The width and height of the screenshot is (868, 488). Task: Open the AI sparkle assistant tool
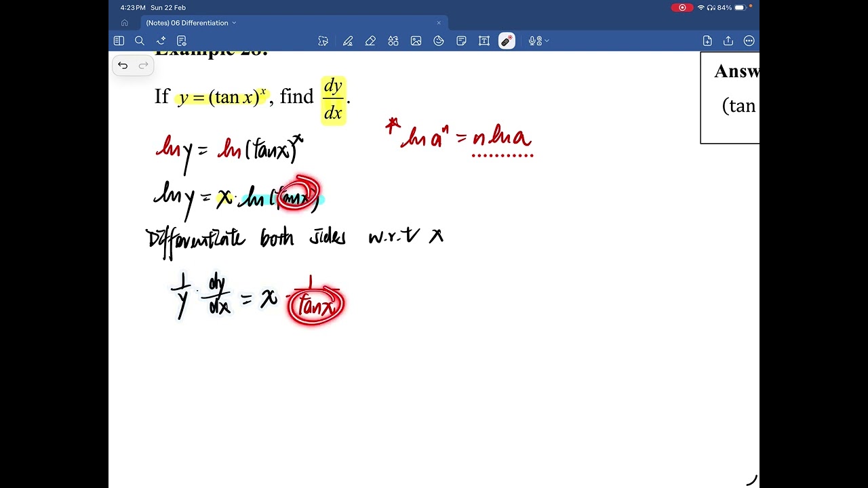[x=161, y=41]
